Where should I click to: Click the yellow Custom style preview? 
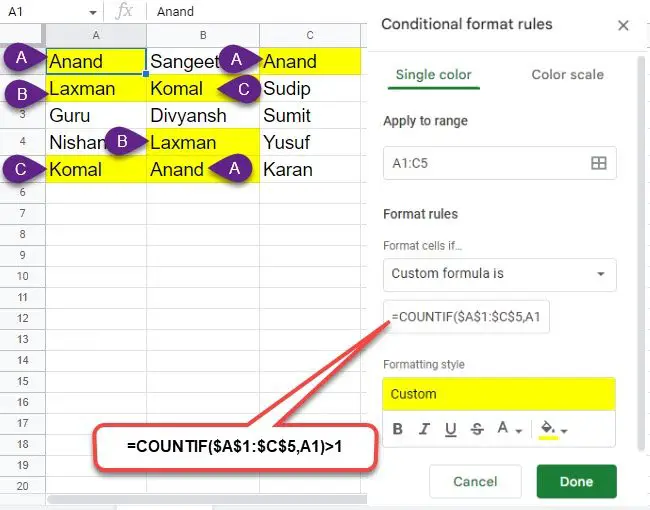click(x=499, y=394)
